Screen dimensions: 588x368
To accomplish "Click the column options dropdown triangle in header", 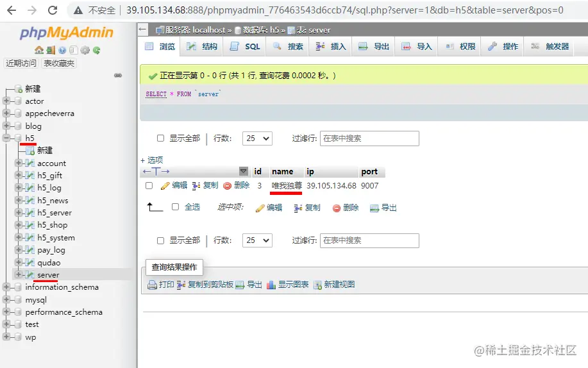I will click(244, 171).
